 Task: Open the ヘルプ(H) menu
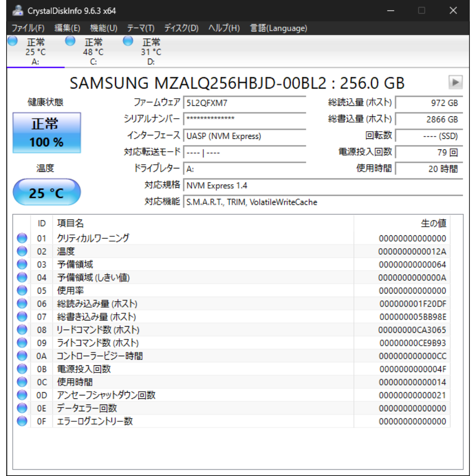pos(224,28)
